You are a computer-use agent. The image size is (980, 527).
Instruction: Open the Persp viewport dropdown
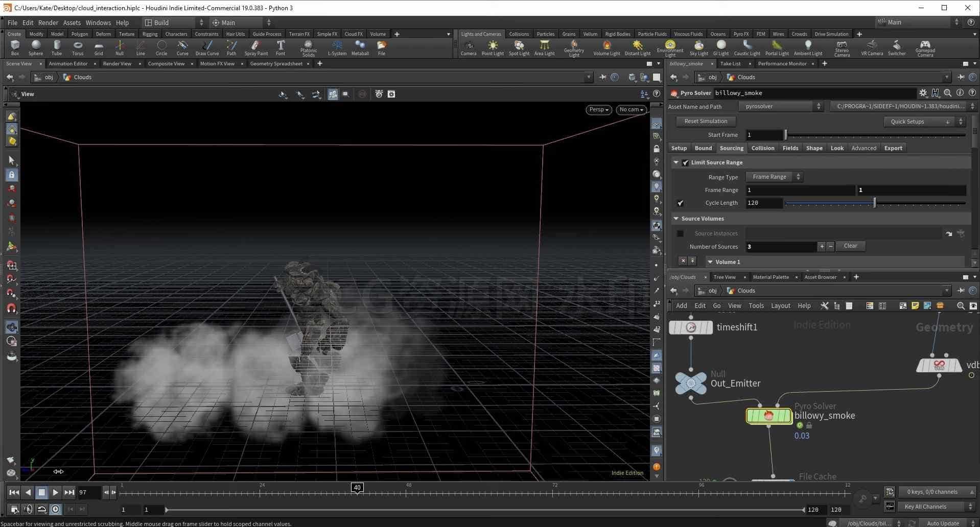598,109
